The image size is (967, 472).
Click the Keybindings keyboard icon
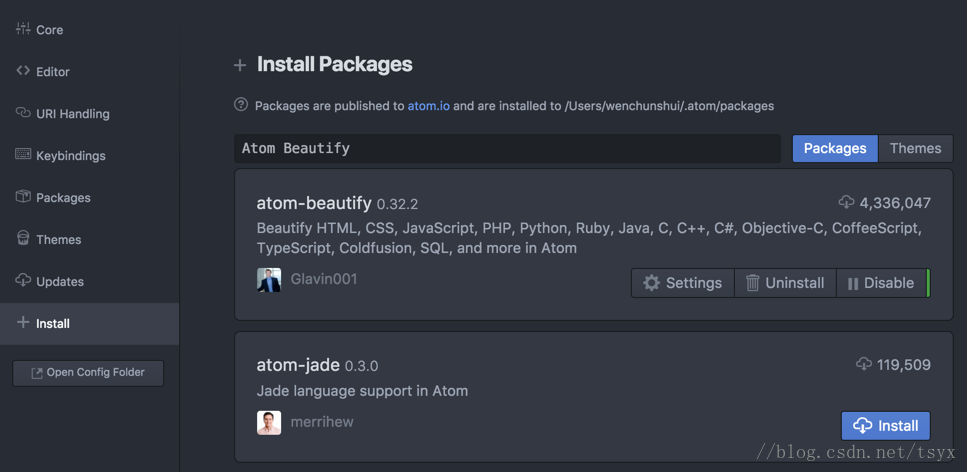pyautogui.click(x=23, y=154)
